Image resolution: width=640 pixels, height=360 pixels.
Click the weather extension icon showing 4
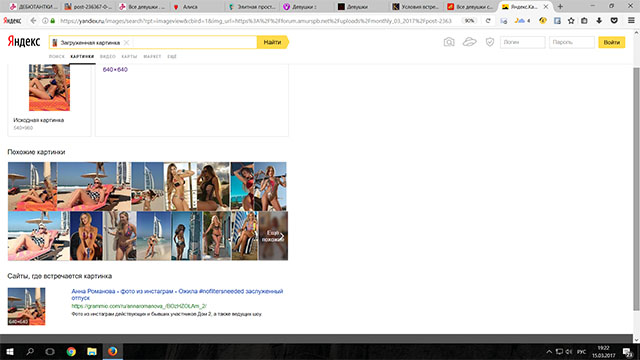[x=522, y=20]
